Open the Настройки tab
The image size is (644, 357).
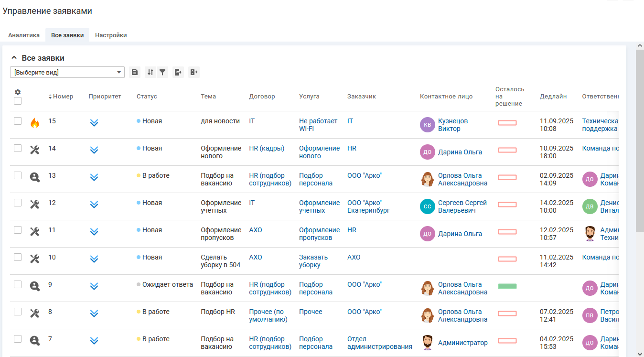click(x=111, y=35)
